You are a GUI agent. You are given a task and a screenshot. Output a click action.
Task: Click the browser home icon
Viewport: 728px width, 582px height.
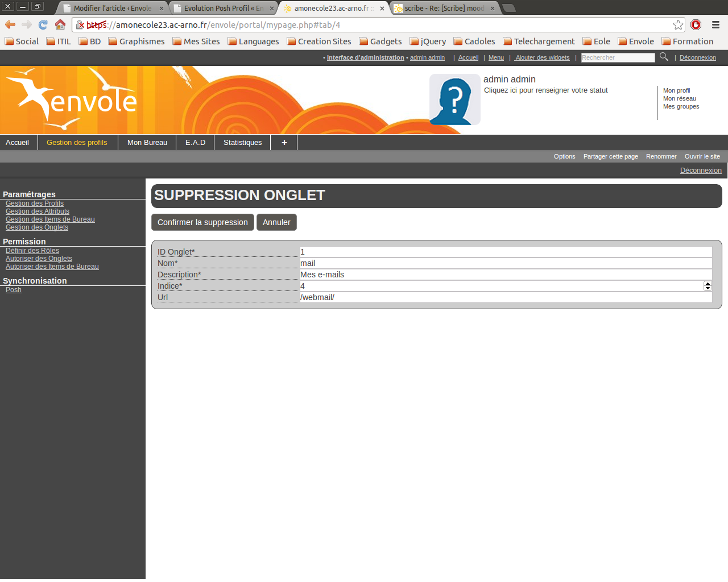[x=60, y=24]
